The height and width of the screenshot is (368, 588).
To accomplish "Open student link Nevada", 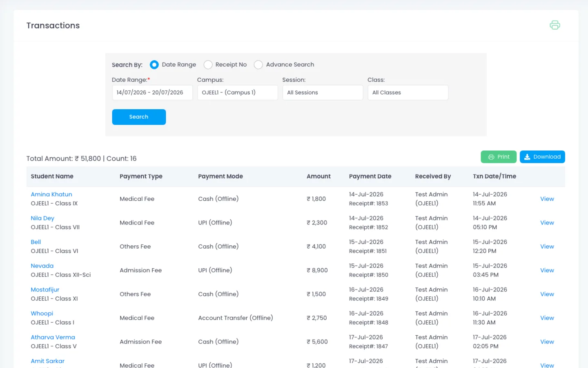I will [42, 266].
